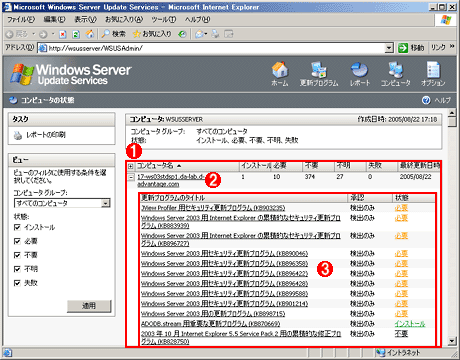Click the page icon in address bar
Screen dimensions: 460x360
pyautogui.click(x=43, y=48)
